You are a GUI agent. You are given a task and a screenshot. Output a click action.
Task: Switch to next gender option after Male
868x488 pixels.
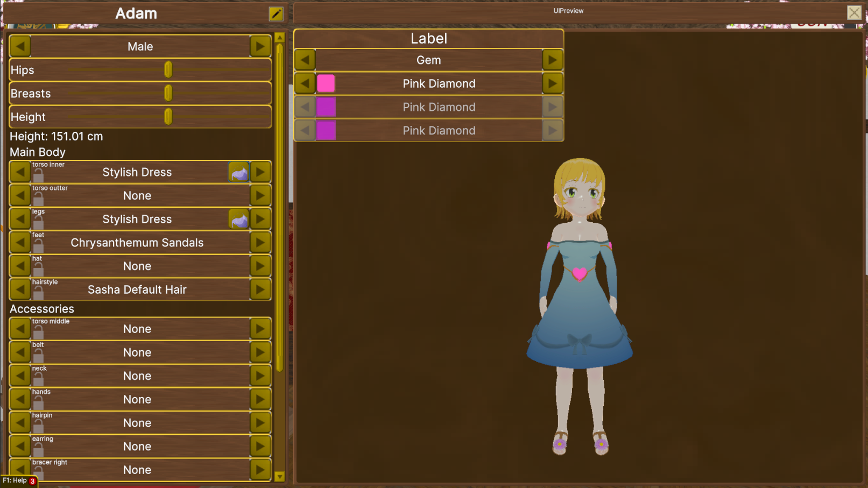pyautogui.click(x=260, y=46)
